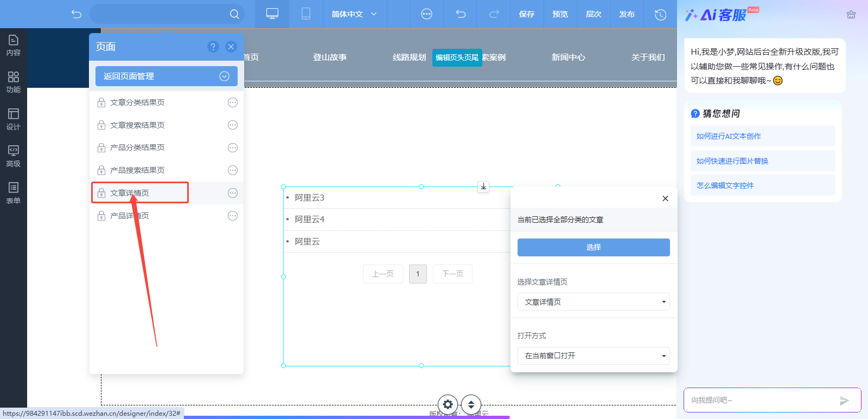Open the 选择文章详情页 dropdown
This screenshot has width=868, height=419.
(x=593, y=302)
